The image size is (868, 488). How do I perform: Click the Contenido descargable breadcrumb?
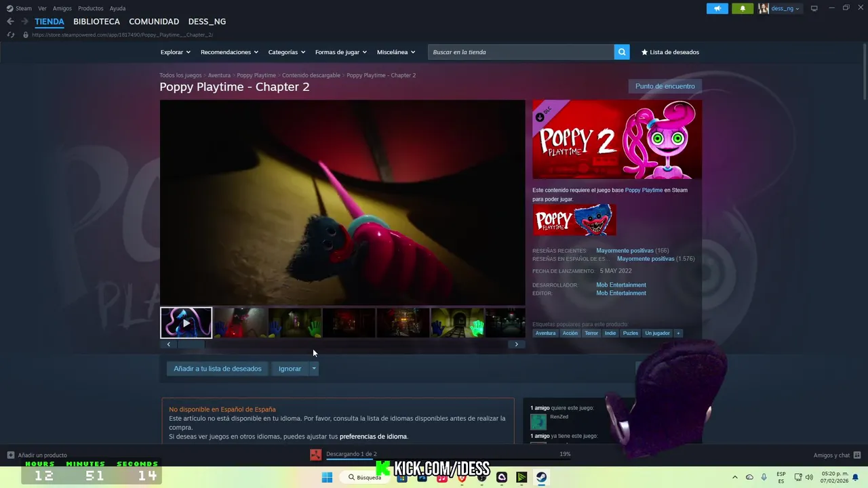tap(311, 75)
